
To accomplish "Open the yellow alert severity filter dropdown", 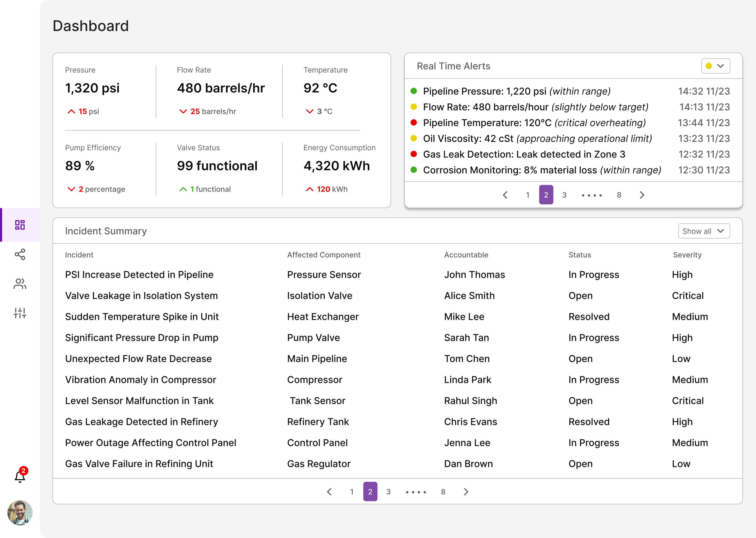I will [x=715, y=66].
